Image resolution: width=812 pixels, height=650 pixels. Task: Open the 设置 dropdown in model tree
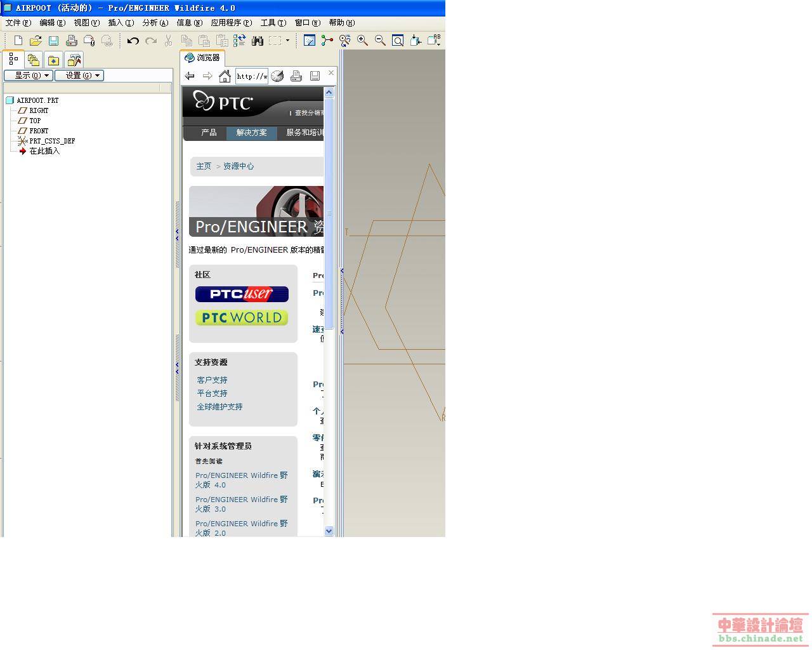tap(79, 76)
